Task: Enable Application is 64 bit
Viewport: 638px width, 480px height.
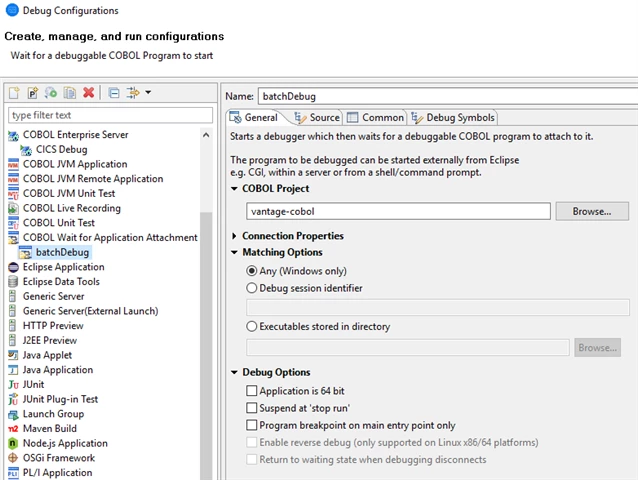Action: tap(252, 391)
